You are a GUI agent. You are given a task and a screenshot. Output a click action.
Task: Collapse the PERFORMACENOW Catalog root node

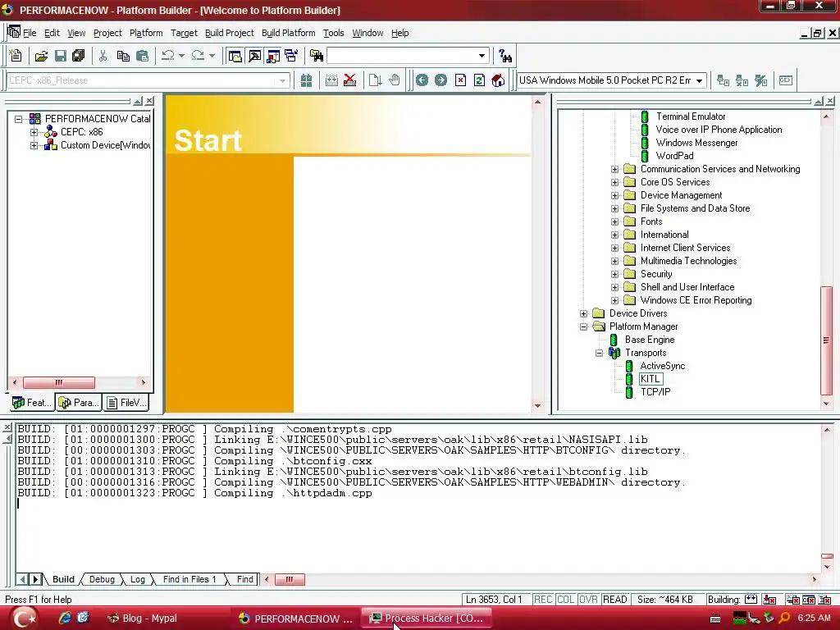pyautogui.click(x=18, y=119)
